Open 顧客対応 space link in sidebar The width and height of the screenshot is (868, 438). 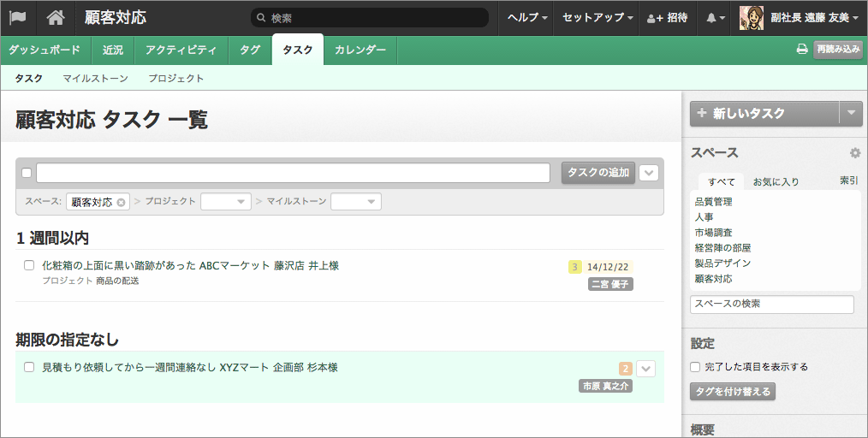point(714,279)
